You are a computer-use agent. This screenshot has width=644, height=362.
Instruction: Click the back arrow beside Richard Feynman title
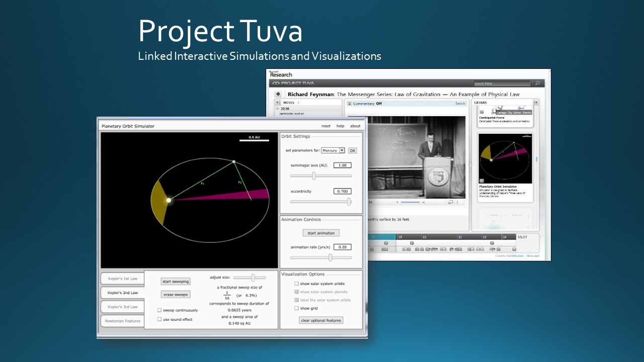click(x=278, y=94)
